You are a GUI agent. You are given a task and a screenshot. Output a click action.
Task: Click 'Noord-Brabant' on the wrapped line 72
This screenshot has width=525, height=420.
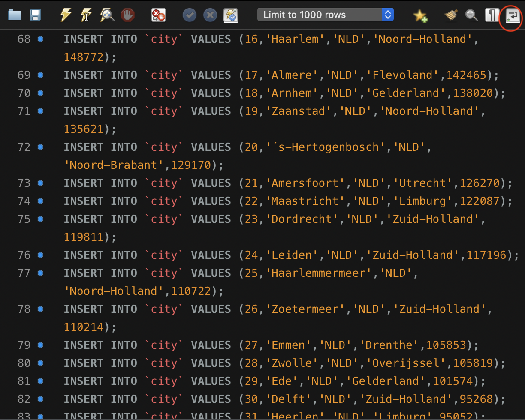(x=114, y=165)
